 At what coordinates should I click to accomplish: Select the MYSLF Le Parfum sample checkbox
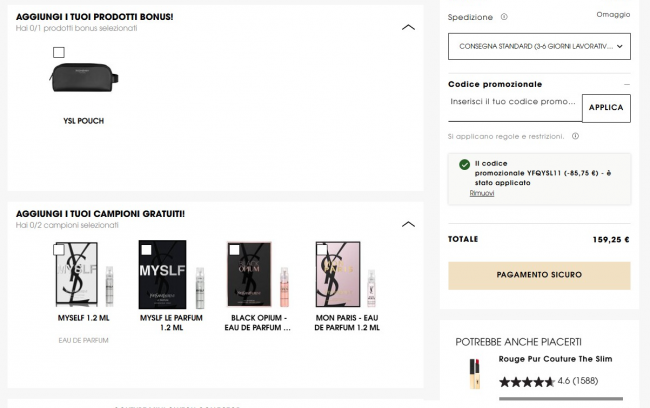145,248
